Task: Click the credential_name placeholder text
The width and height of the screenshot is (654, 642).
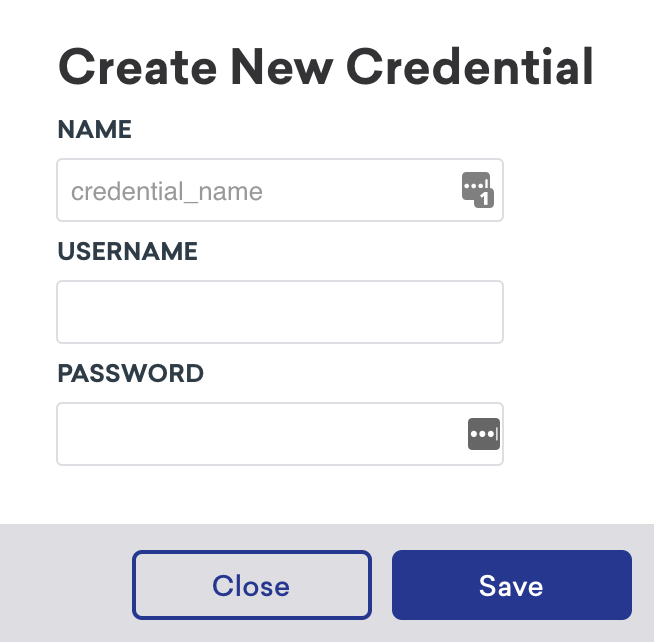Action: click(167, 190)
